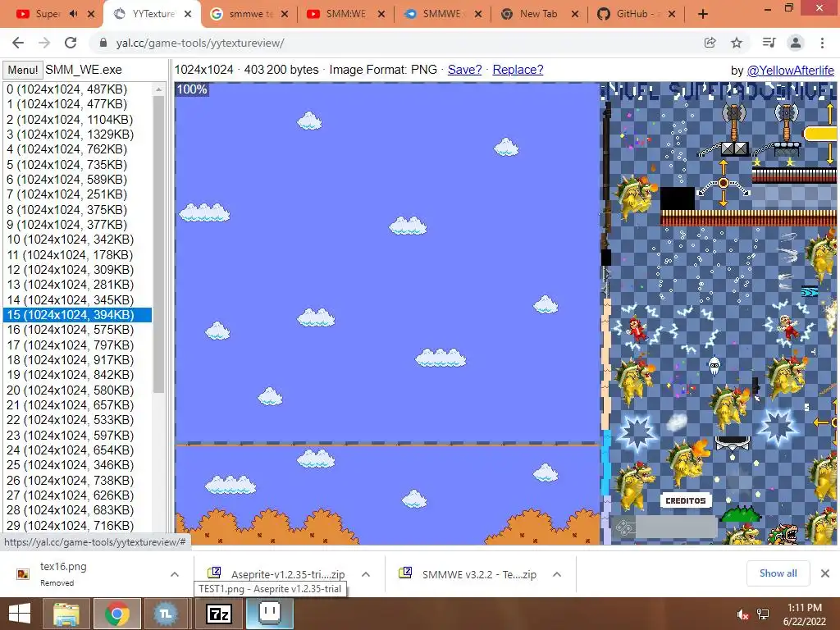Open the @YellowAfterlife link
The height and width of the screenshot is (630, 840).
(790, 71)
